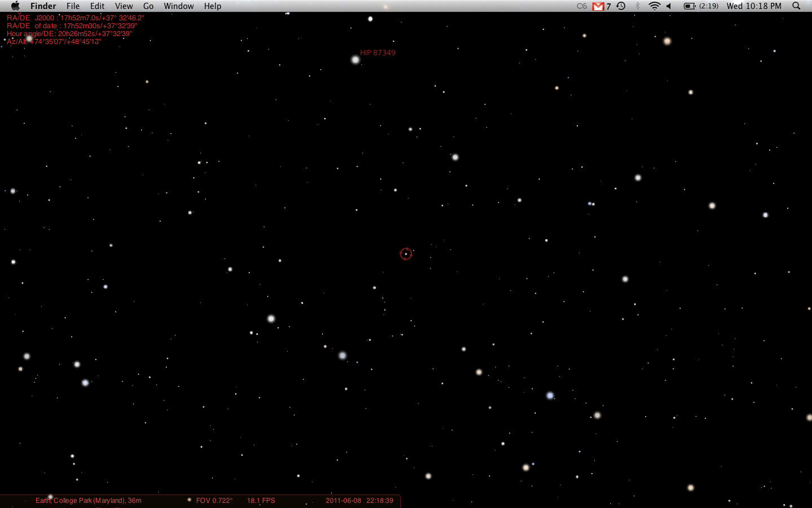812x508 pixels.
Task: Select the star labeled HIP 87349
Action: tap(355, 60)
